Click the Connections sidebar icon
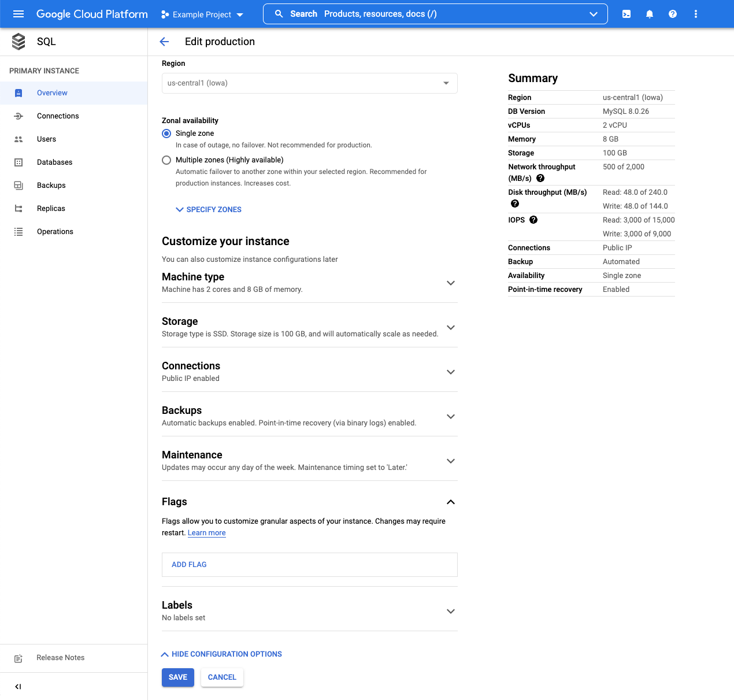This screenshot has height=700, width=734. (x=18, y=116)
